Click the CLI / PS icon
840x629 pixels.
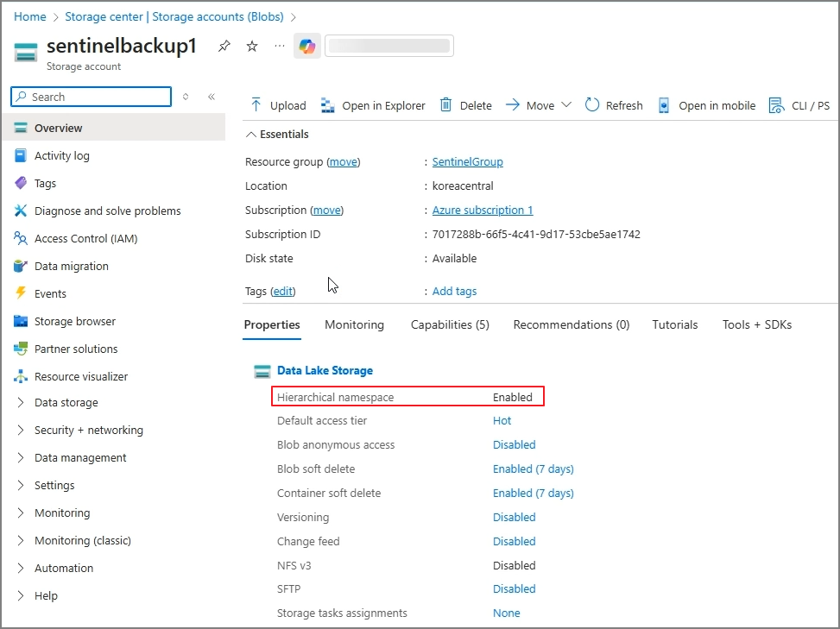coord(776,105)
